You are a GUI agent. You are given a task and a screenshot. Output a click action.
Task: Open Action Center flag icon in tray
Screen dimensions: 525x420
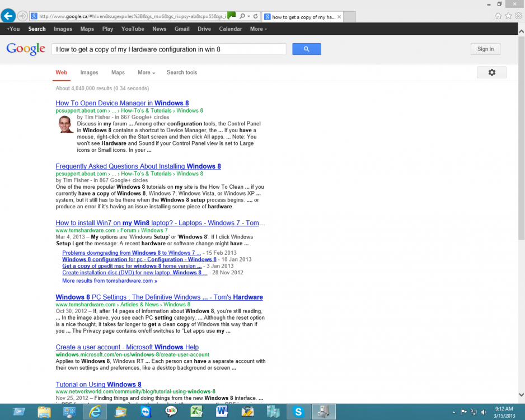point(464,412)
